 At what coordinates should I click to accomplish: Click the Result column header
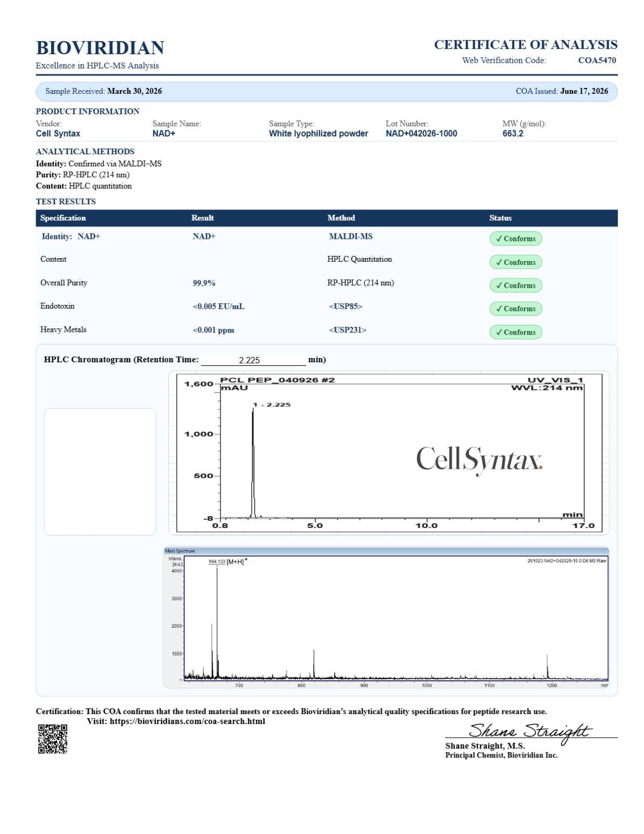(x=203, y=218)
